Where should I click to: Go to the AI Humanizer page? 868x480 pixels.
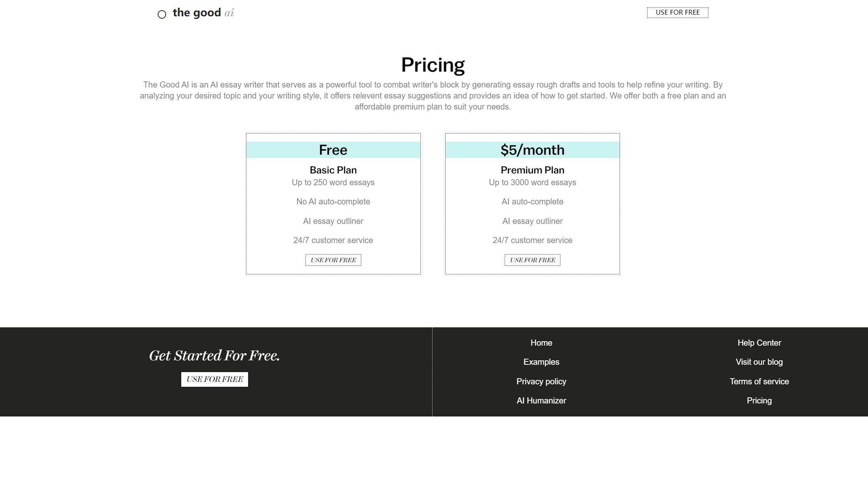tap(541, 401)
